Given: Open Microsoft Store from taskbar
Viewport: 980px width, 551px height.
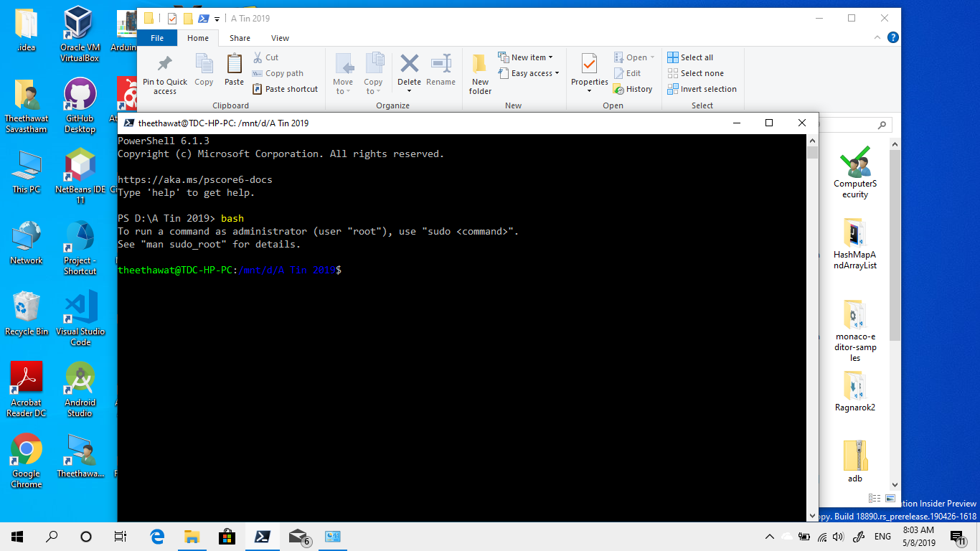Looking at the screenshot, I should 227,537.
